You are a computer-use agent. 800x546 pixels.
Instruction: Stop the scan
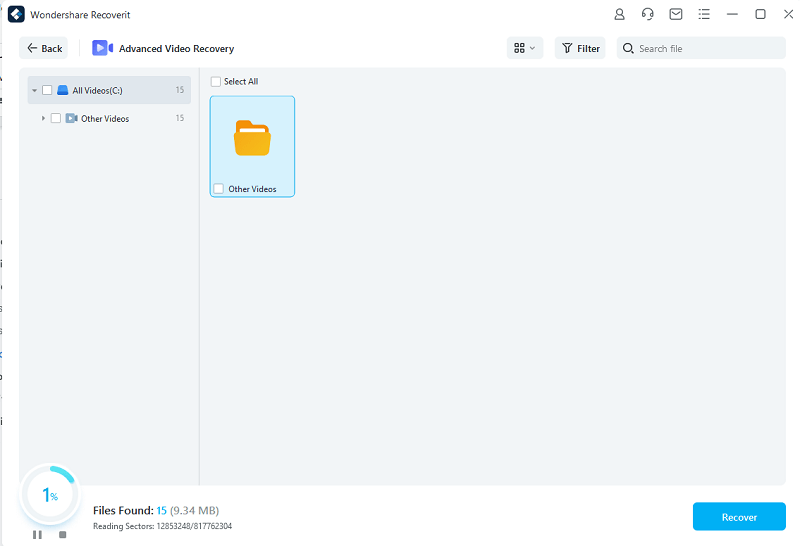tap(63, 535)
